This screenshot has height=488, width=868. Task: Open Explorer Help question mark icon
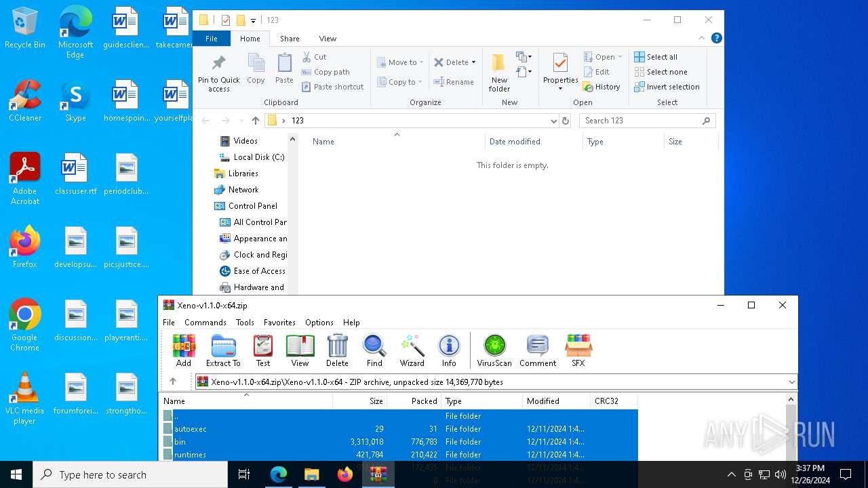click(x=716, y=38)
